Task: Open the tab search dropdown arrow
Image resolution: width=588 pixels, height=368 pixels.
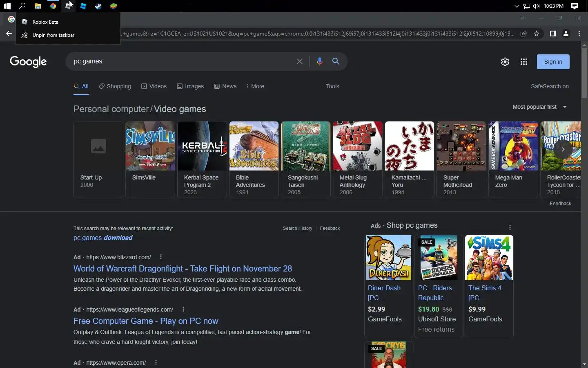Action: [522, 18]
